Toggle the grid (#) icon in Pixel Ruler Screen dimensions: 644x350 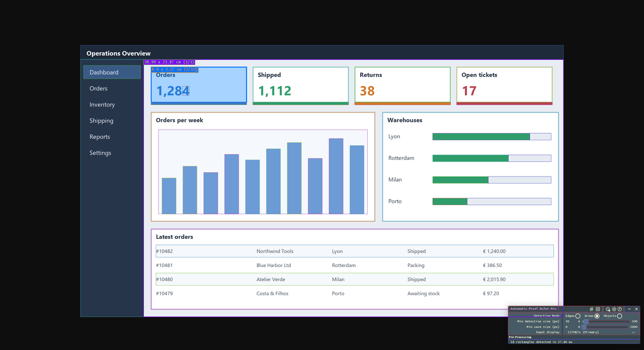pos(592,309)
